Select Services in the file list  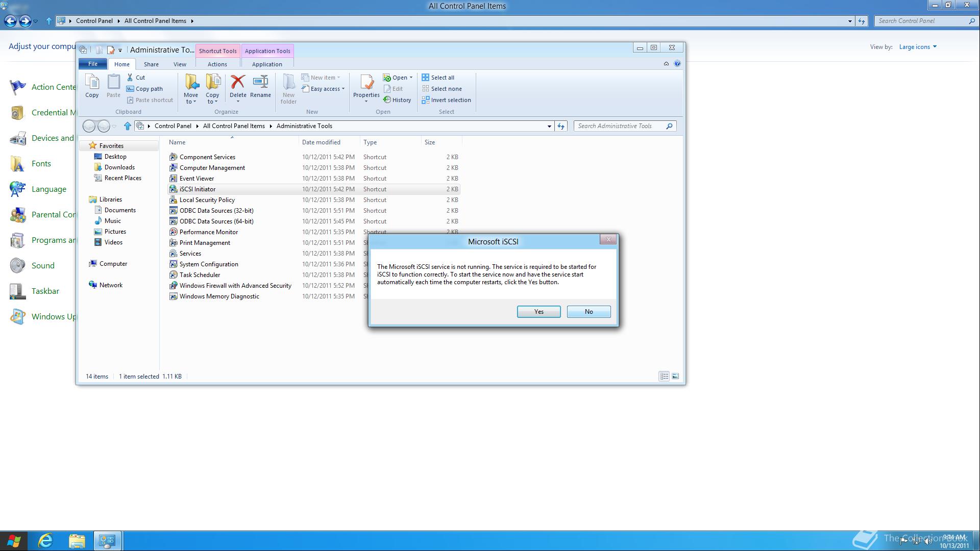(x=190, y=254)
